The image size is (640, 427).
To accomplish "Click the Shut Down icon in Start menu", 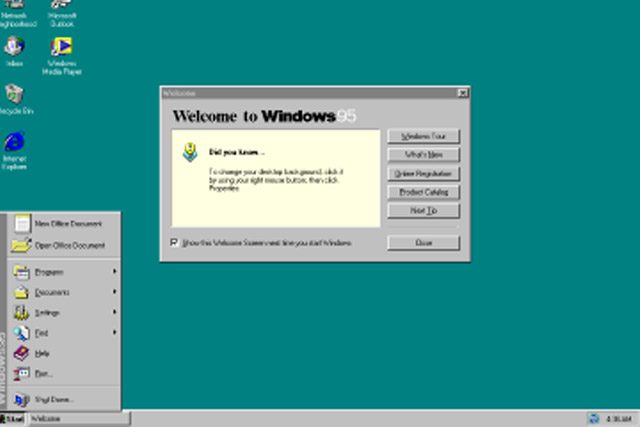I will pyautogui.click(x=21, y=399).
